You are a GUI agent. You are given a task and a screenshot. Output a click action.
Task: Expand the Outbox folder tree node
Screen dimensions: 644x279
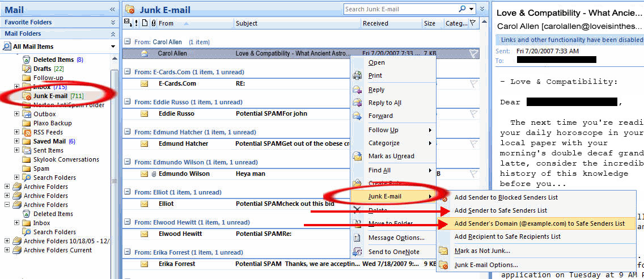[17, 114]
